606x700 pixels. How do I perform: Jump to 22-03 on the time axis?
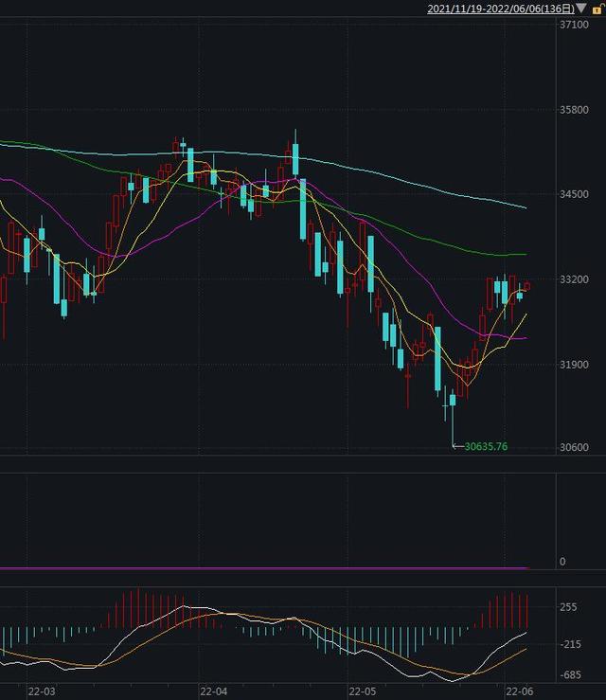(x=42, y=691)
